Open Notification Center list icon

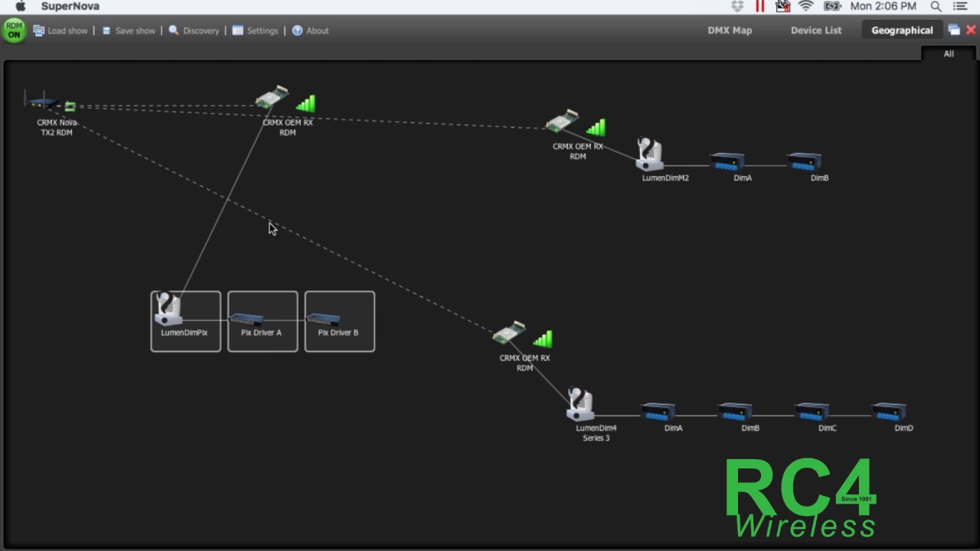(960, 6)
